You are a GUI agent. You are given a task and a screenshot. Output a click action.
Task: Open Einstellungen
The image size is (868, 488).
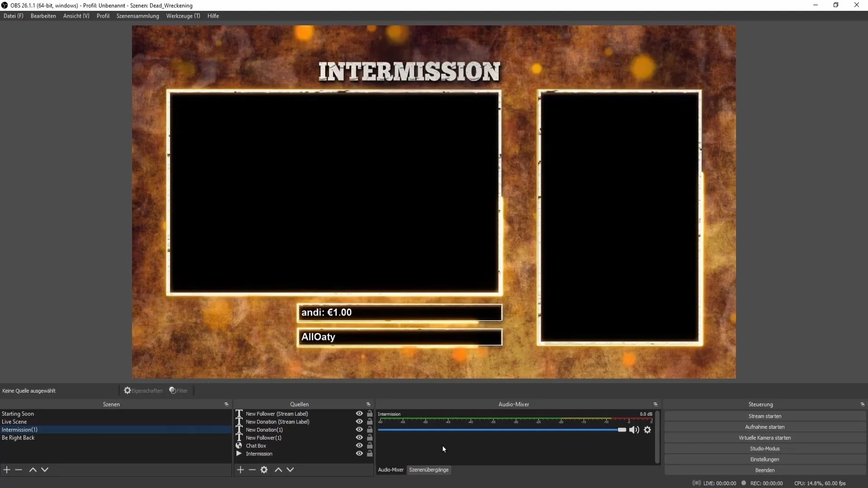(765, 460)
